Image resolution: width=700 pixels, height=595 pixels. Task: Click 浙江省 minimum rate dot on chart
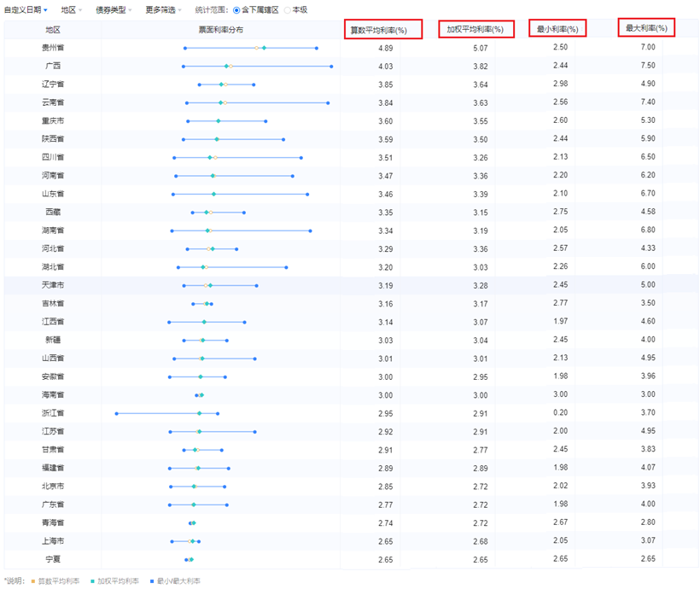[117, 413]
